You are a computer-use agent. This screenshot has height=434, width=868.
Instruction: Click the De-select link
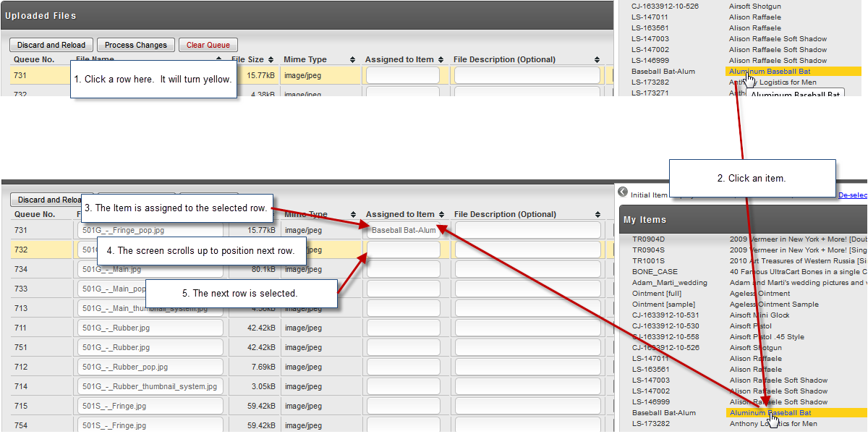(852, 195)
